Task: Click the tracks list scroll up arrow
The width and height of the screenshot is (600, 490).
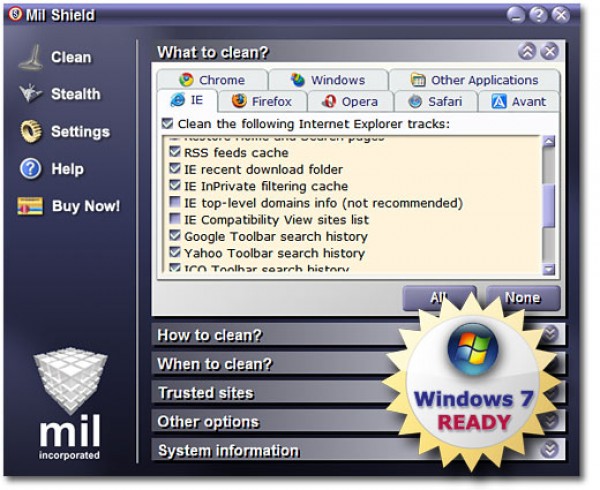Action: [x=549, y=141]
